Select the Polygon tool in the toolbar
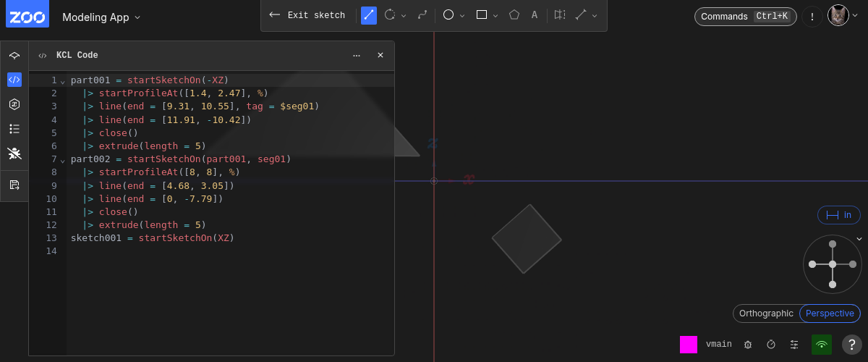The width and height of the screenshot is (868, 362). [514, 15]
